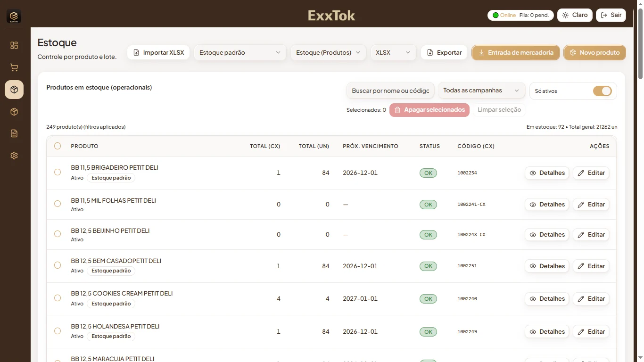Screen dimensions: 644x362
Task: Click eye icon for BB 11,5 MIL FOLHAS Detalhes
Action: [533, 205]
